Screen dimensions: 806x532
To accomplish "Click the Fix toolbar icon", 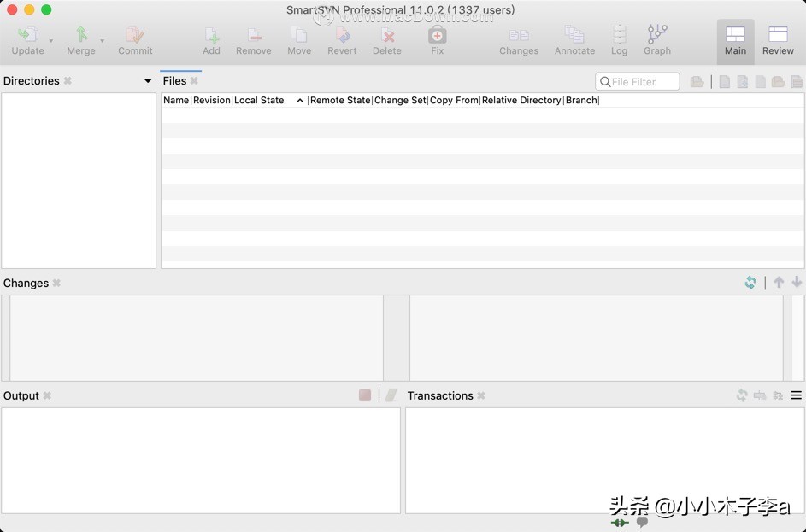I will (437, 35).
